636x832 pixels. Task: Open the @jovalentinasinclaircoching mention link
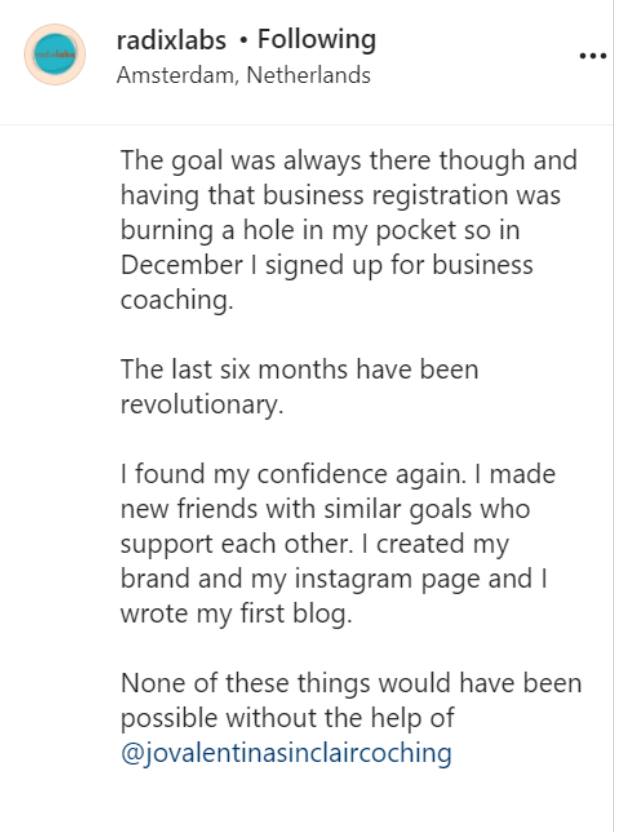tap(286, 753)
